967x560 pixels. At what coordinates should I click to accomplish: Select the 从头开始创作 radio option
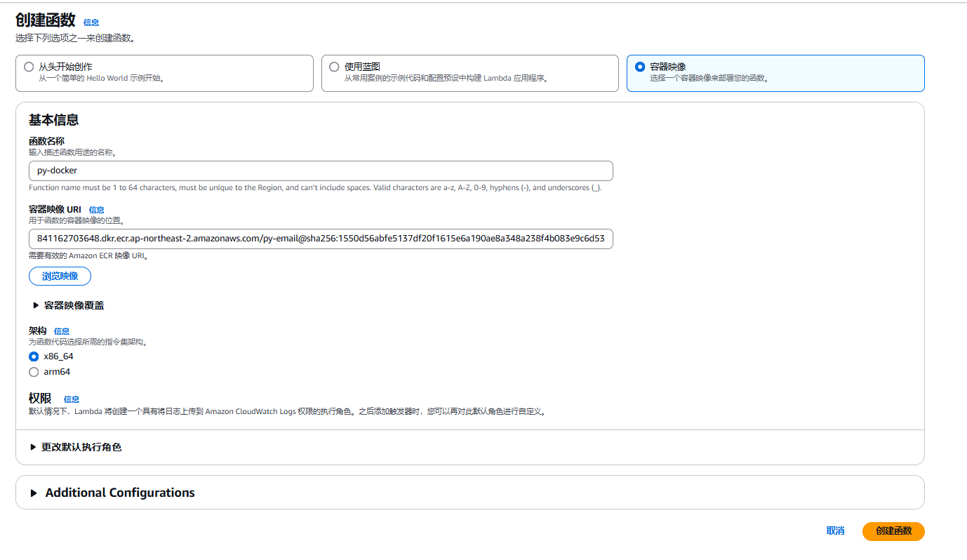(29, 67)
